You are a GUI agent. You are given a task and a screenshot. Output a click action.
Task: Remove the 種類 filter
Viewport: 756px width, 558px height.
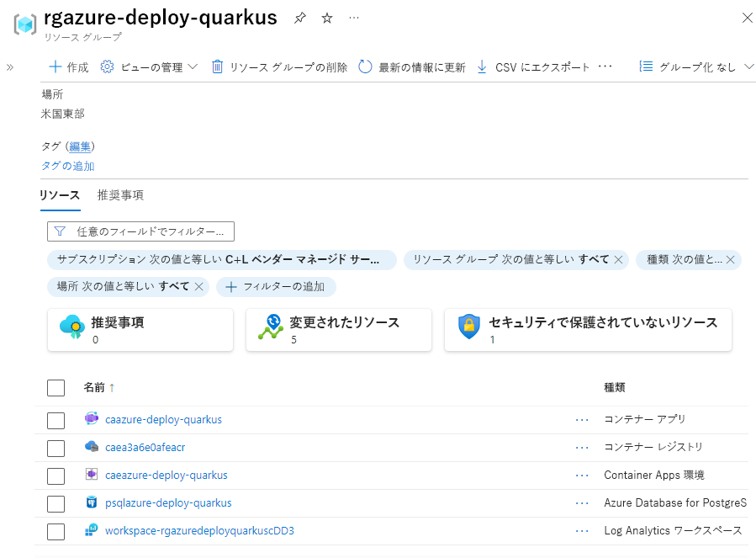[731, 260]
